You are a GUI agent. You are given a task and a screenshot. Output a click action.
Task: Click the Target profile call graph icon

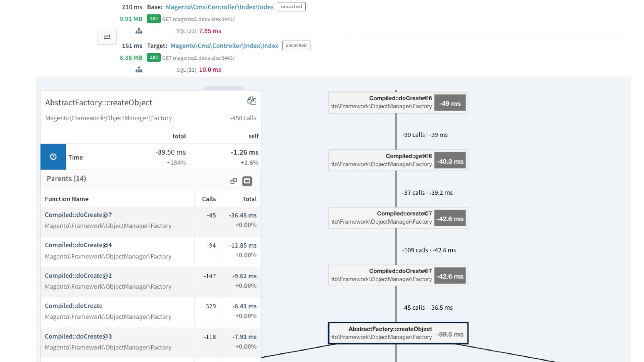coord(139,70)
